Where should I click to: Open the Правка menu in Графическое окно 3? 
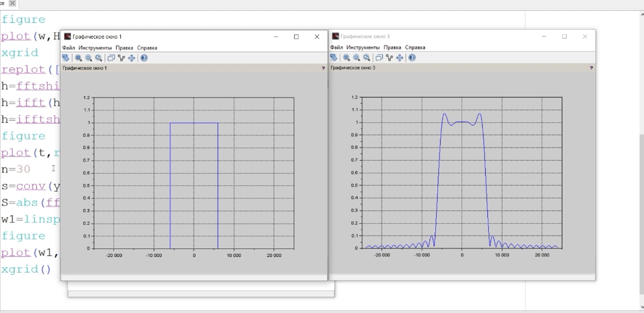tap(392, 47)
